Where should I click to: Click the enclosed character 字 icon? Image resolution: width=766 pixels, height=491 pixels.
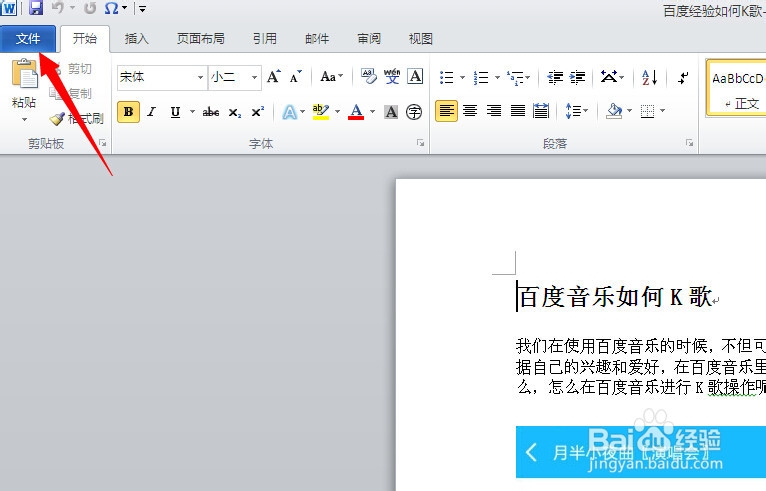[414, 112]
